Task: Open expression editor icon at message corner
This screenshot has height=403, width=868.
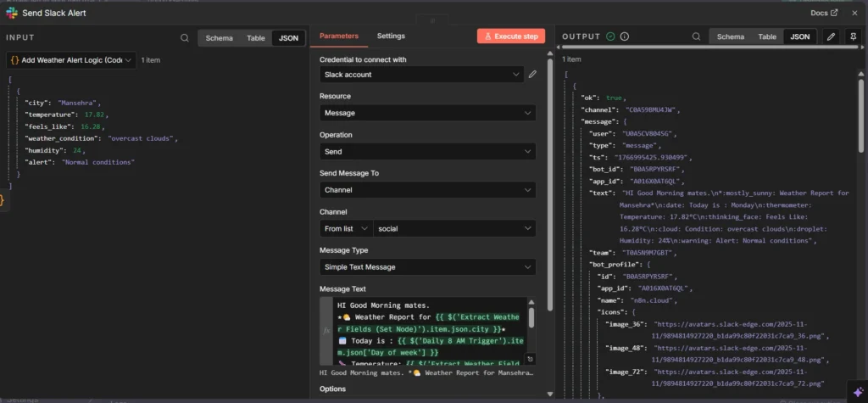Action: [530, 360]
